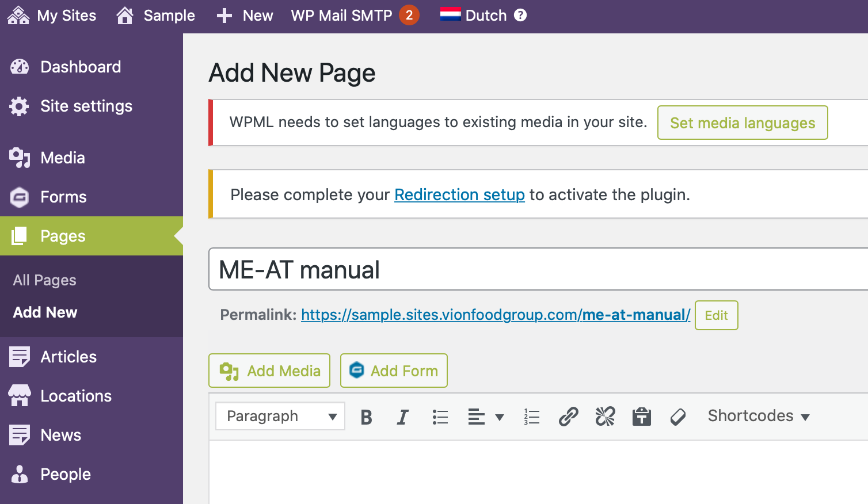The image size is (868, 504).
Task: Open the WPML help question mark icon
Action: coord(520,16)
